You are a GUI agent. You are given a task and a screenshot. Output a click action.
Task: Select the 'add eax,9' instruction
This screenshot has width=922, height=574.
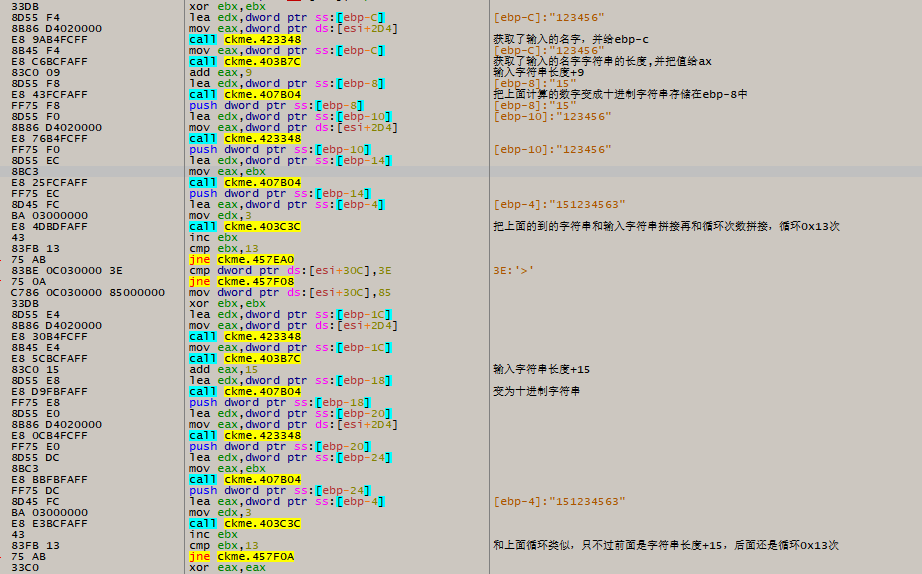pos(221,72)
